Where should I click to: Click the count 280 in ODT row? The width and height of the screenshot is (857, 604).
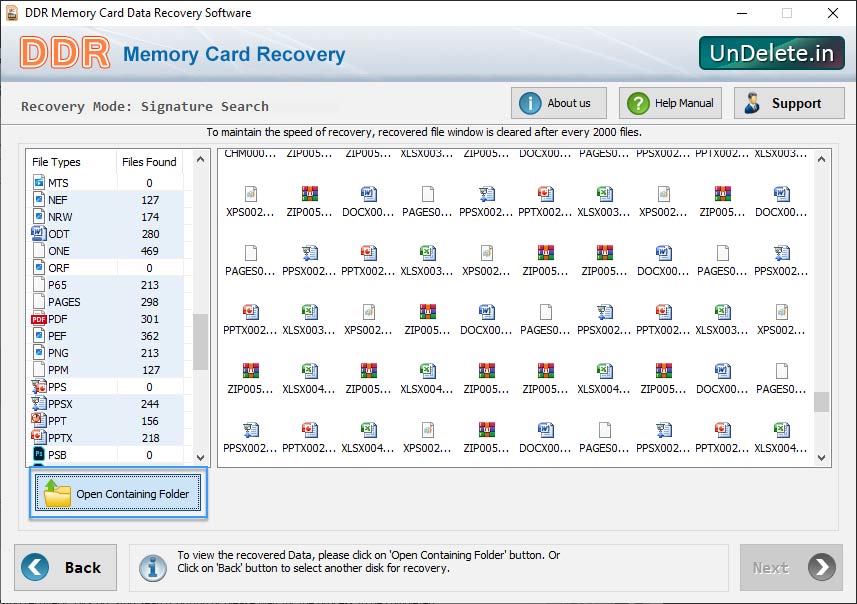[x=150, y=234]
